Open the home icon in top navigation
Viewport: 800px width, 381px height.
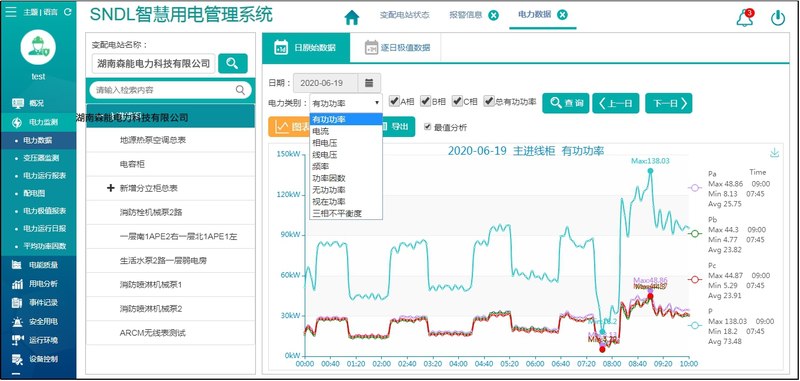point(352,17)
